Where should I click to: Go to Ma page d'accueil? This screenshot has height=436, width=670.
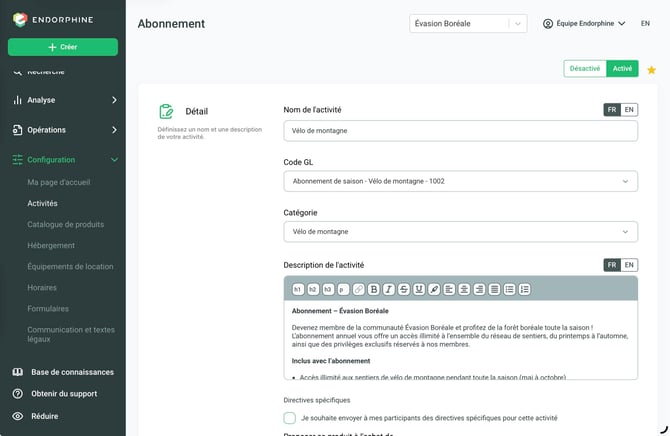59,182
